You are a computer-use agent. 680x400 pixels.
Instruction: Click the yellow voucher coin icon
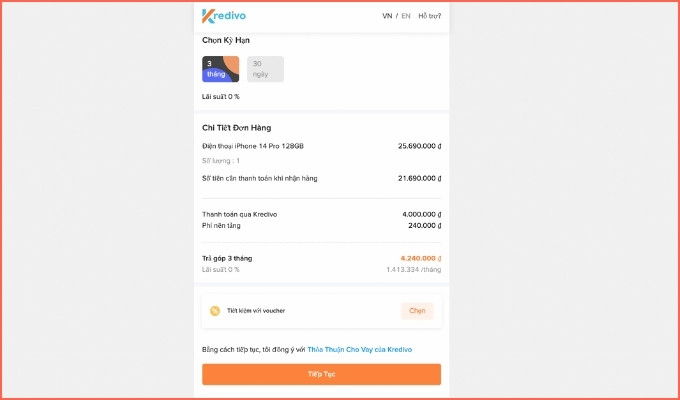pos(215,311)
